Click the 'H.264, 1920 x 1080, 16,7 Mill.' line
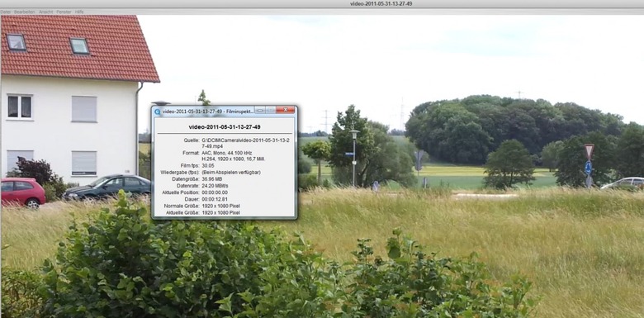Screen dimensions: 644x318 click(234, 159)
